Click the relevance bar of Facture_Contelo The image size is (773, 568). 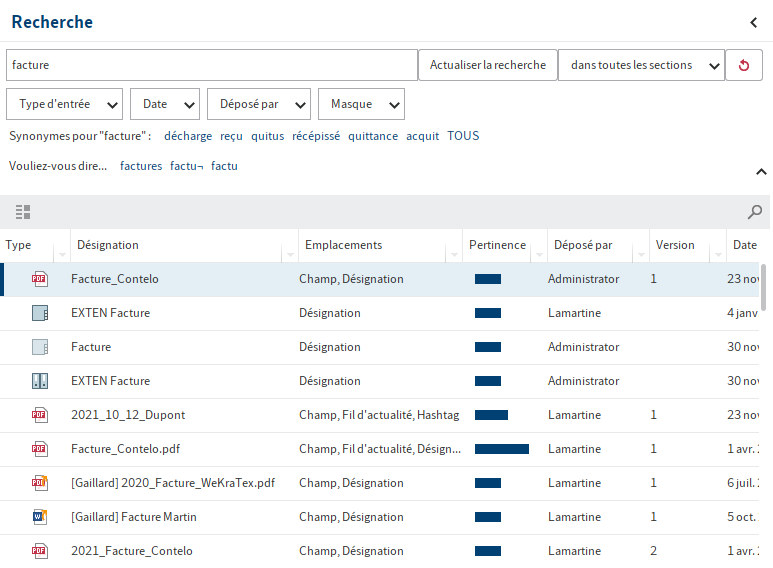click(x=488, y=279)
